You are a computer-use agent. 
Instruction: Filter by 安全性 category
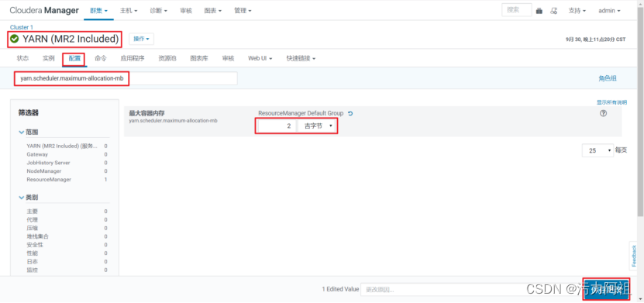click(x=35, y=245)
